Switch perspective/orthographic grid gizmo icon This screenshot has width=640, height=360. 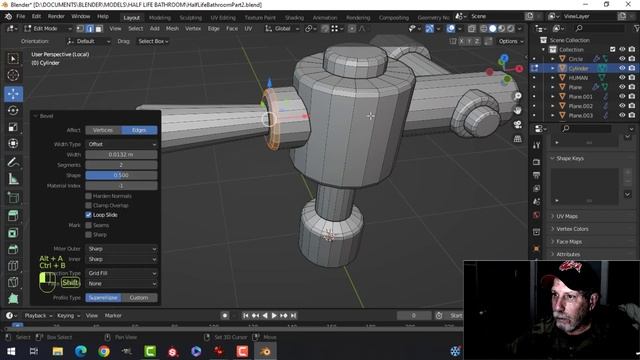coord(518,139)
